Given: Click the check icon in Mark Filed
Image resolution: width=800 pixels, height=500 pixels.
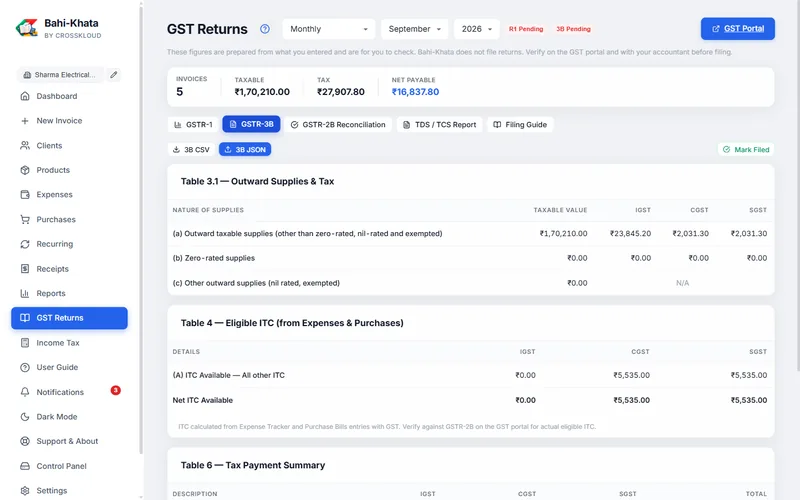Looking at the screenshot, I should coord(727,149).
